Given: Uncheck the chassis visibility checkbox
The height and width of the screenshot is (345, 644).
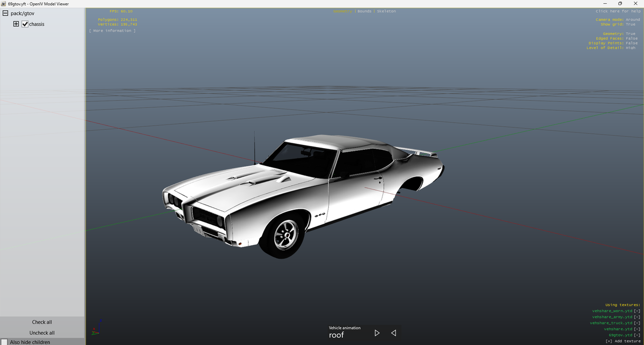Looking at the screenshot, I should click(25, 24).
